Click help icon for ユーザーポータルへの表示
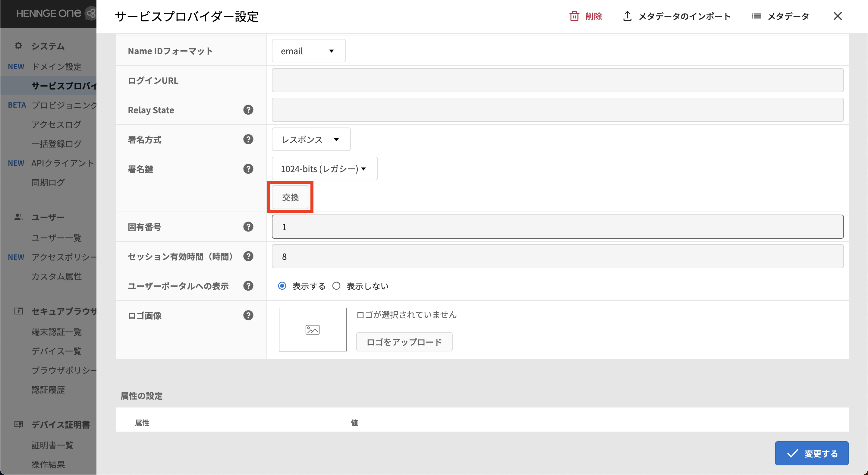Image resolution: width=868 pixels, height=475 pixels. click(248, 286)
